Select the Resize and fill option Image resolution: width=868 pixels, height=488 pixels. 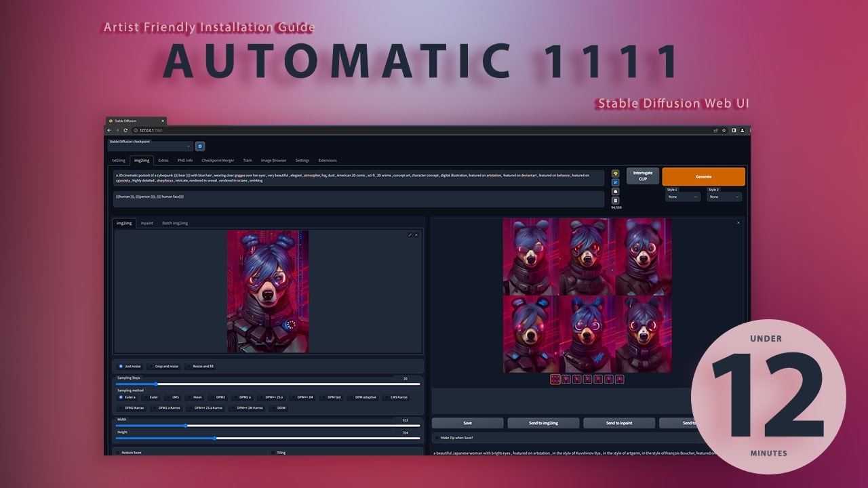click(x=200, y=366)
